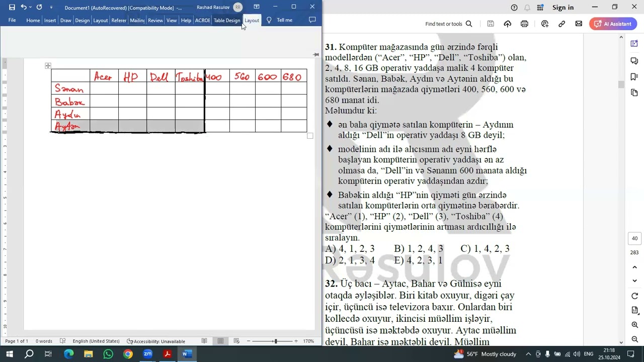The image size is (644, 362).
Task: Click Sign in in Acrobat
Action: point(563,8)
